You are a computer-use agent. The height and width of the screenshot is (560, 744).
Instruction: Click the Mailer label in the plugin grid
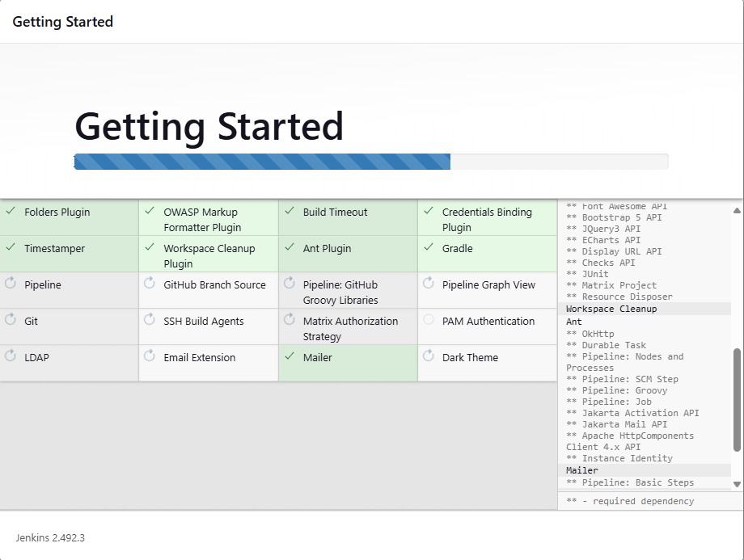(318, 357)
